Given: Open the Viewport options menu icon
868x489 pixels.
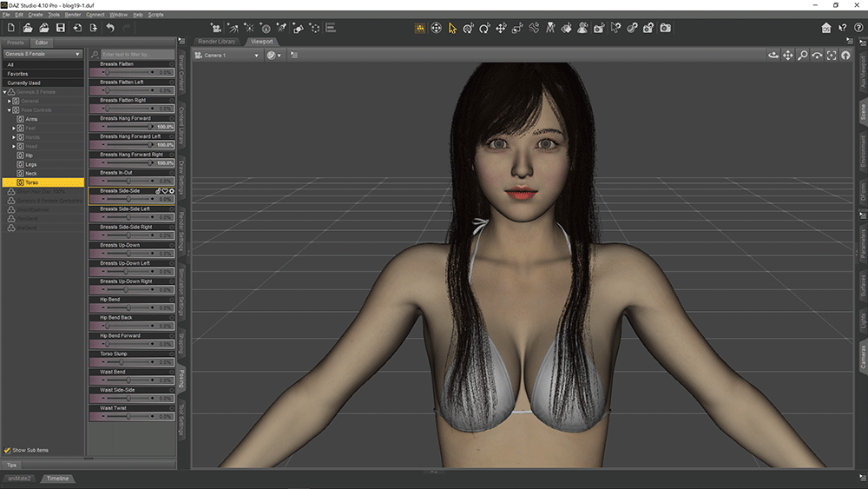Looking at the screenshot, I should pos(294,56).
